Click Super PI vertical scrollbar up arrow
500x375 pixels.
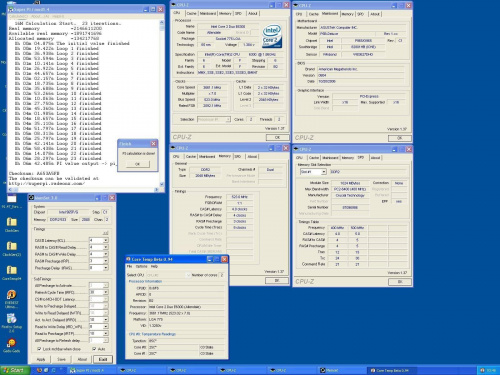(162, 22)
